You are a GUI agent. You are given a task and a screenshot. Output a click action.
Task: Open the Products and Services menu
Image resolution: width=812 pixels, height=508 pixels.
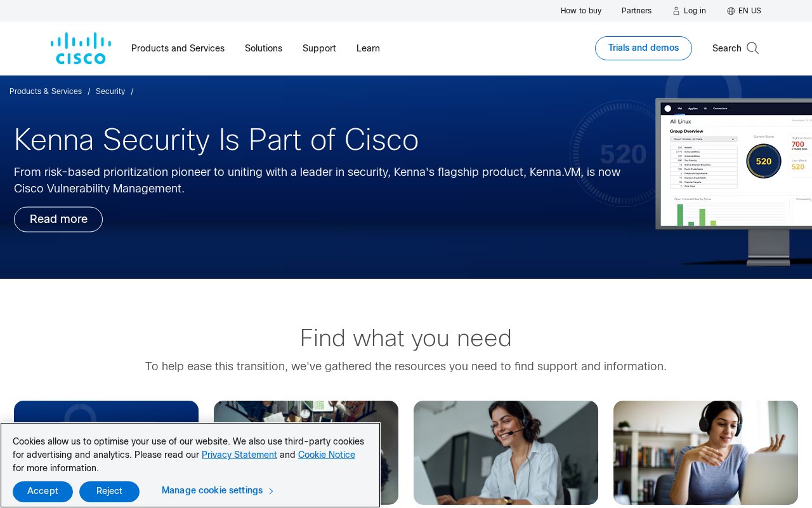pyautogui.click(x=178, y=48)
